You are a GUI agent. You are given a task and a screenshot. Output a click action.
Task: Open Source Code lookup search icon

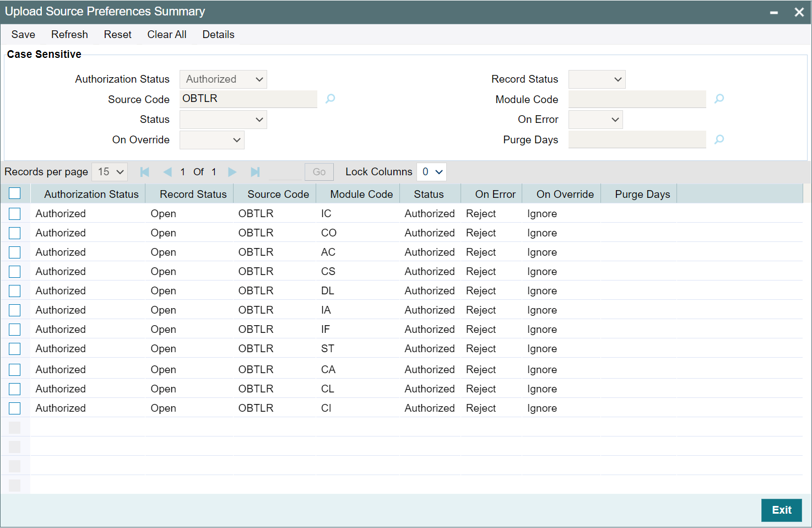330,99
